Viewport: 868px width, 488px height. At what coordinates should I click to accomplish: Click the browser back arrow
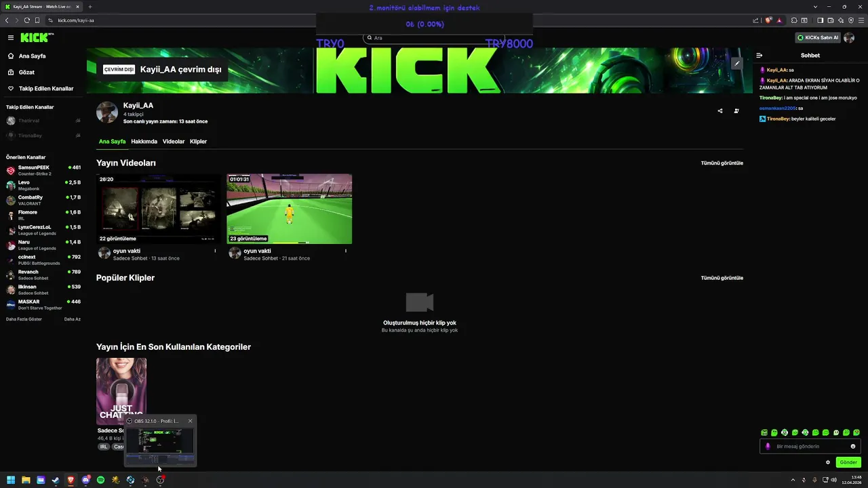coord(7,20)
